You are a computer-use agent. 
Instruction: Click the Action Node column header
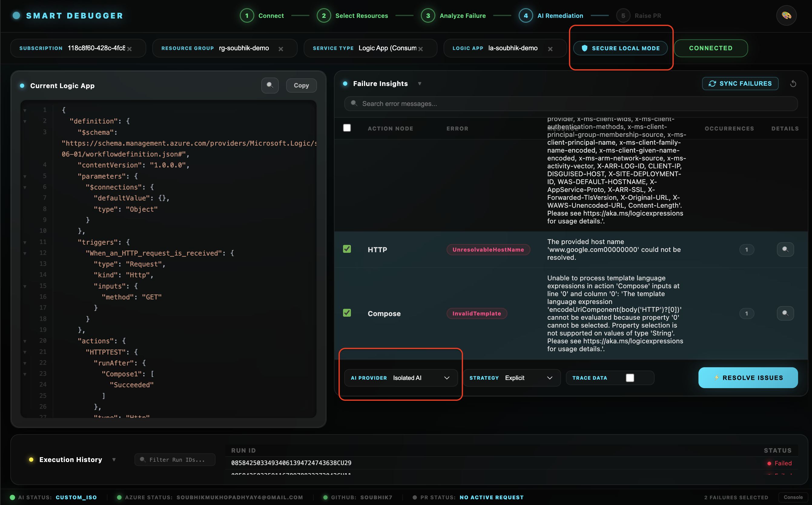tap(391, 129)
